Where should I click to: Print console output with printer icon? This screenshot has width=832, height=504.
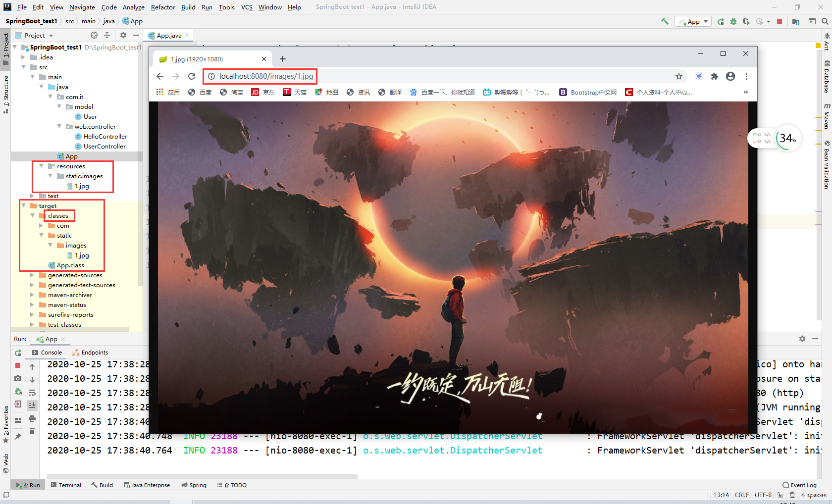(x=32, y=418)
